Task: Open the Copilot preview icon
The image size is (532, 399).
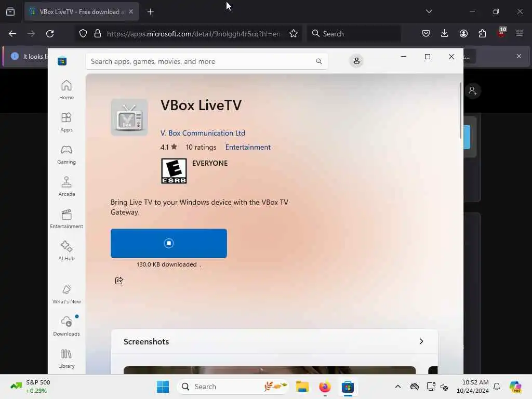Action: click(515, 387)
